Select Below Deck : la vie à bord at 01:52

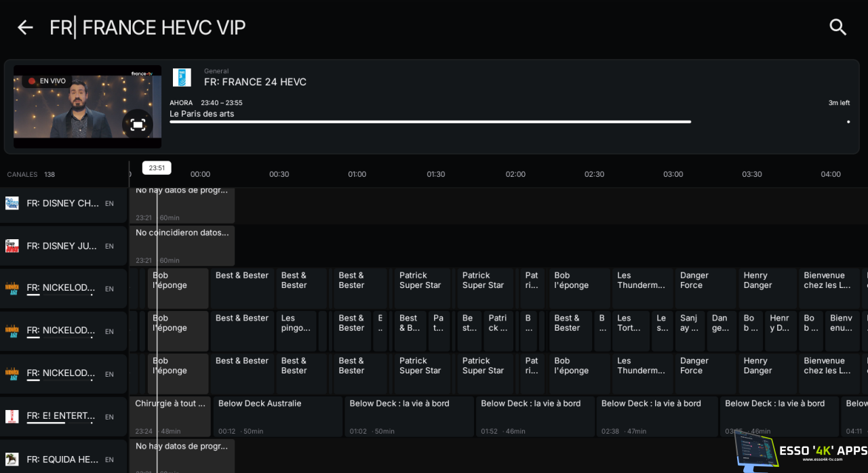(535, 417)
